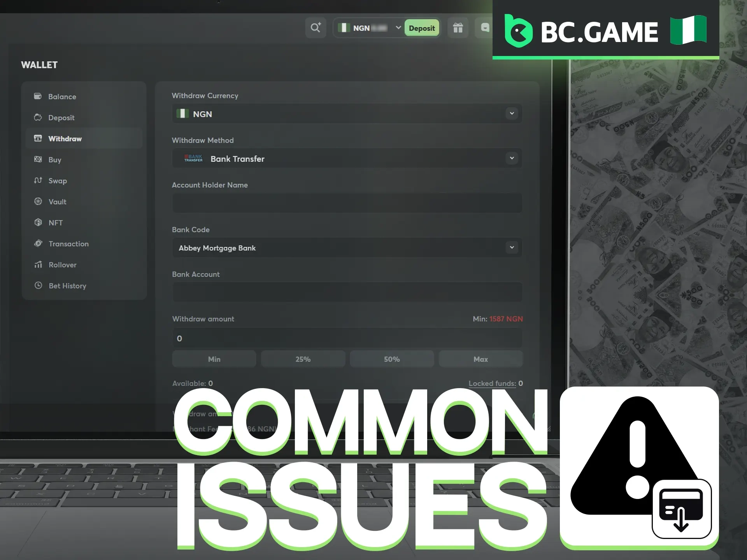Viewport: 747px width, 560px height.
Task: Click the Min withdraw percentage option
Action: (x=214, y=359)
